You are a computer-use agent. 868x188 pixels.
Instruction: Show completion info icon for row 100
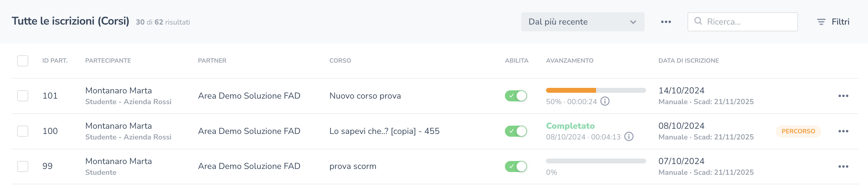point(628,137)
